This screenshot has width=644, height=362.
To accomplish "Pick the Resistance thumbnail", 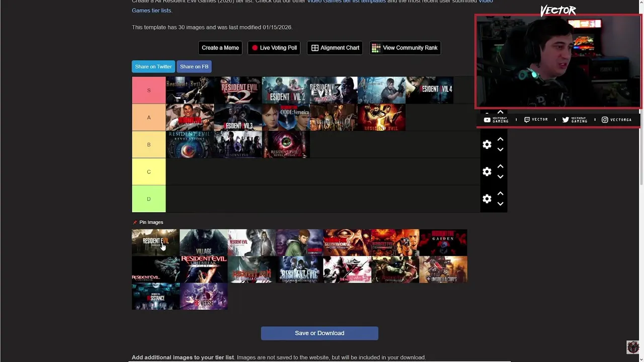I will point(155,297).
